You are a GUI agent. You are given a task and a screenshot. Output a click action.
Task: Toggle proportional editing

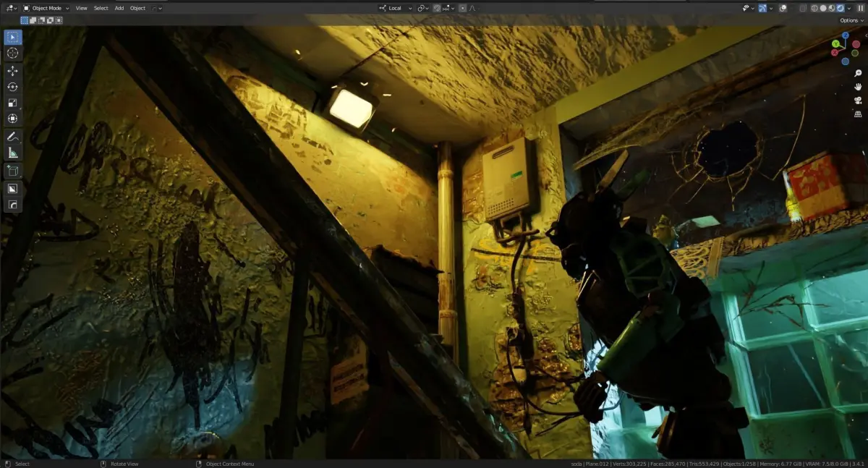462,8
